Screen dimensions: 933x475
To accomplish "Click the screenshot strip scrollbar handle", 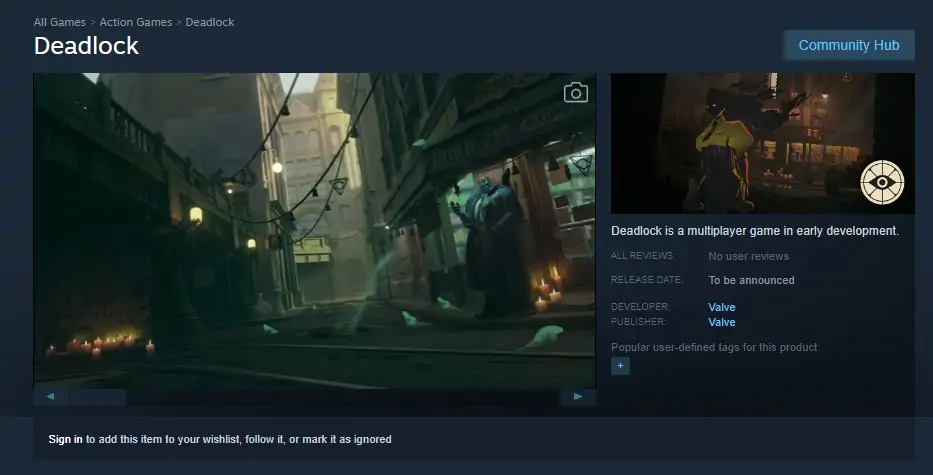I will pyautogui.click(x=98, y=396).
